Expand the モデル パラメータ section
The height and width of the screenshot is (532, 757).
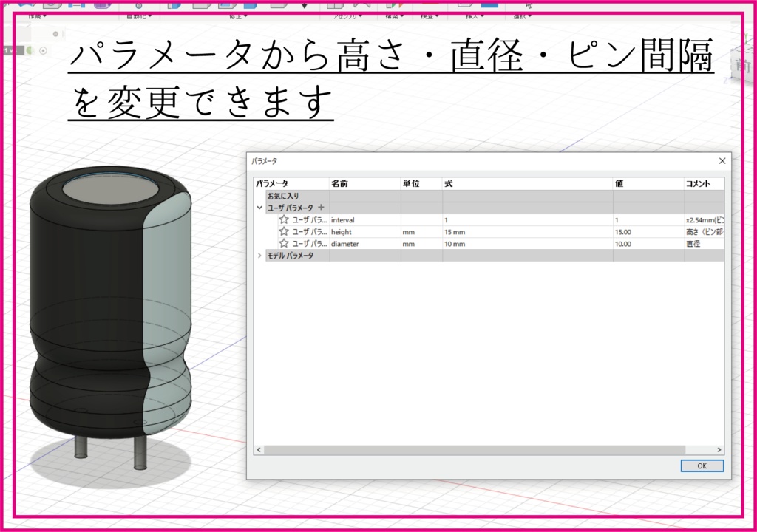tap(259, 256)
